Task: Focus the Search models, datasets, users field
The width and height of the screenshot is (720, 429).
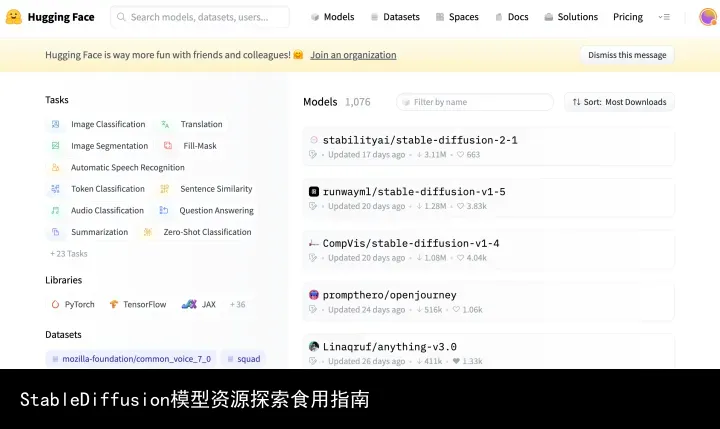Action: [200, 17]
